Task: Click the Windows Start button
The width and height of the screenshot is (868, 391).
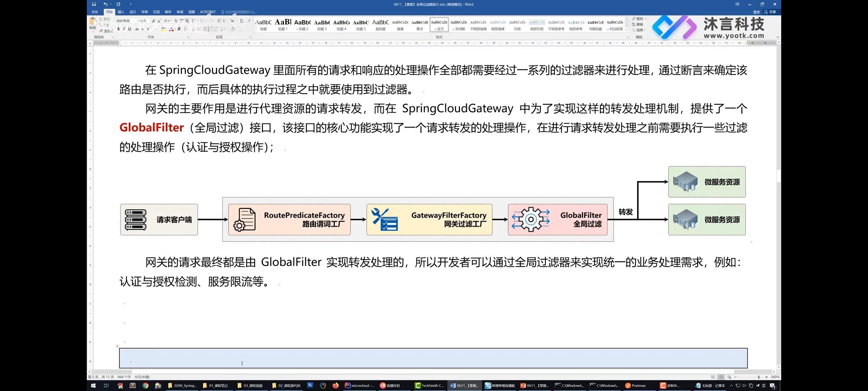Action: pos(93,386)
